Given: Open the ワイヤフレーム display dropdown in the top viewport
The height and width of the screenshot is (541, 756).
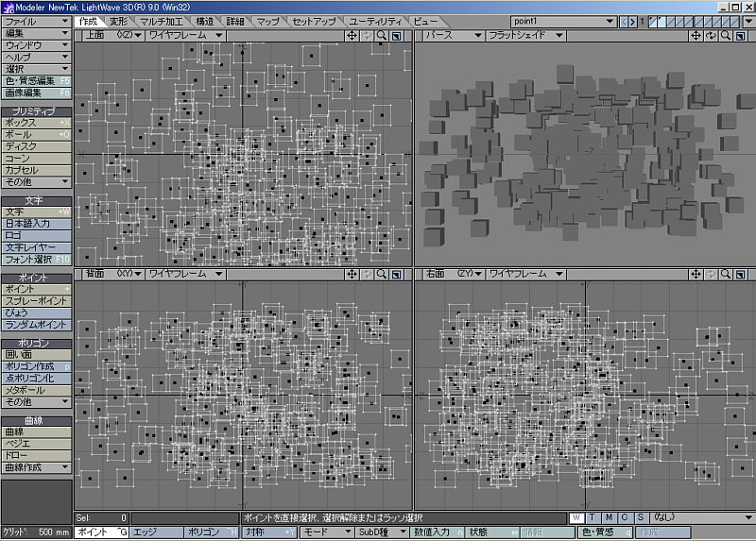Looking at the screenshot, I should (185, 36).
